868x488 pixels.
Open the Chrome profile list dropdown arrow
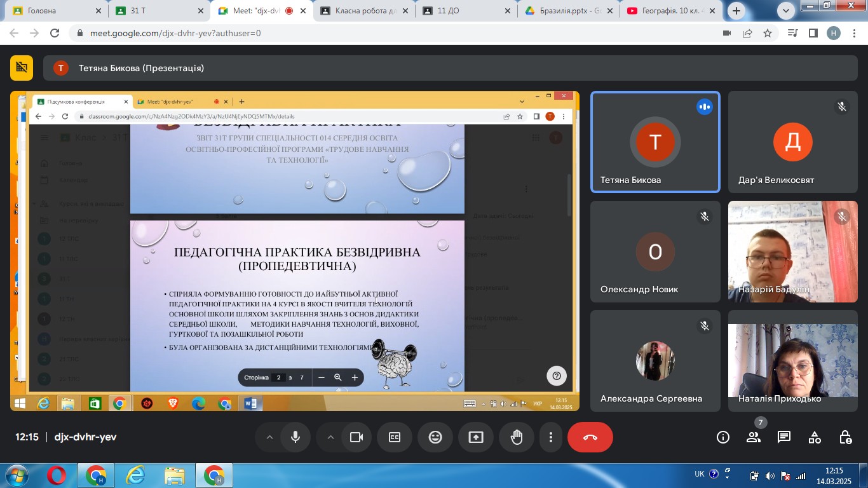click(786, 10)
